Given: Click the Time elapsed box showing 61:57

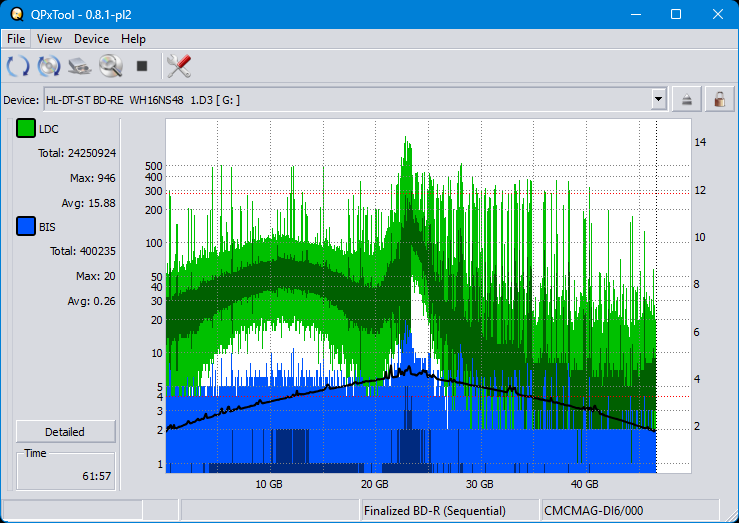Looking at the screenshot, I should 66,470.
